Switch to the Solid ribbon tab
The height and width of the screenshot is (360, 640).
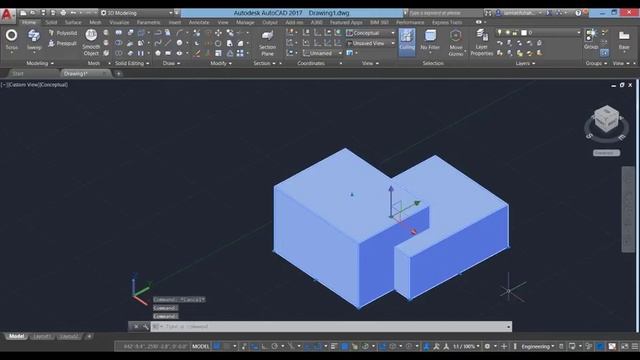pos(51,22)
